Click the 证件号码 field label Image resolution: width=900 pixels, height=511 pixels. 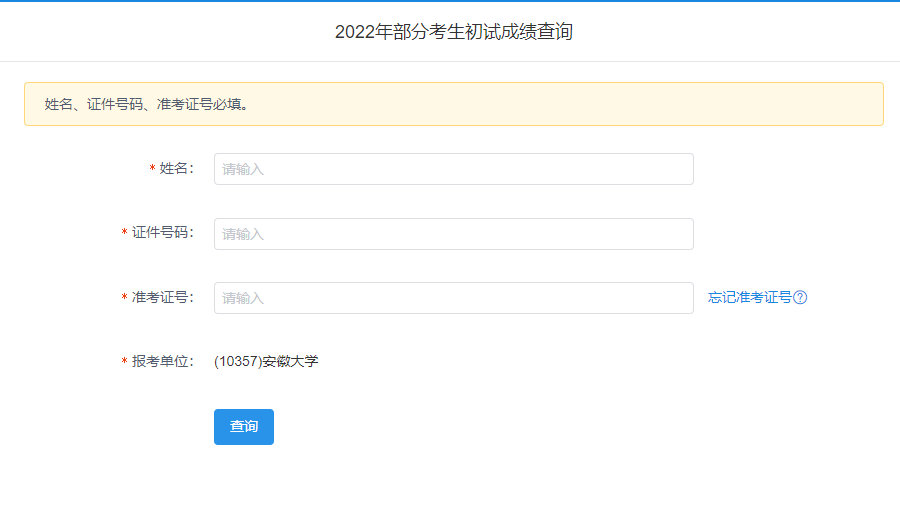162,233
